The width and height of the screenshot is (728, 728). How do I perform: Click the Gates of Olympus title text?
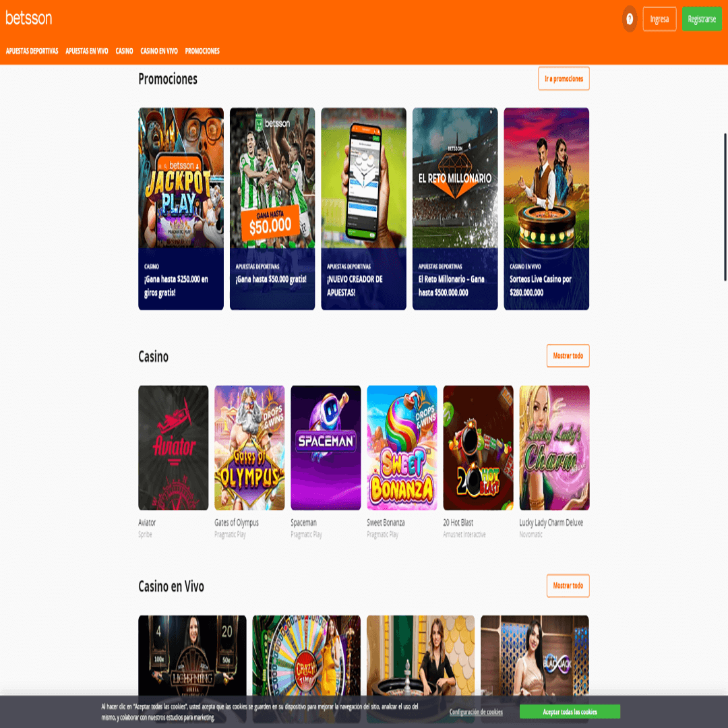(x=237, y=522)
